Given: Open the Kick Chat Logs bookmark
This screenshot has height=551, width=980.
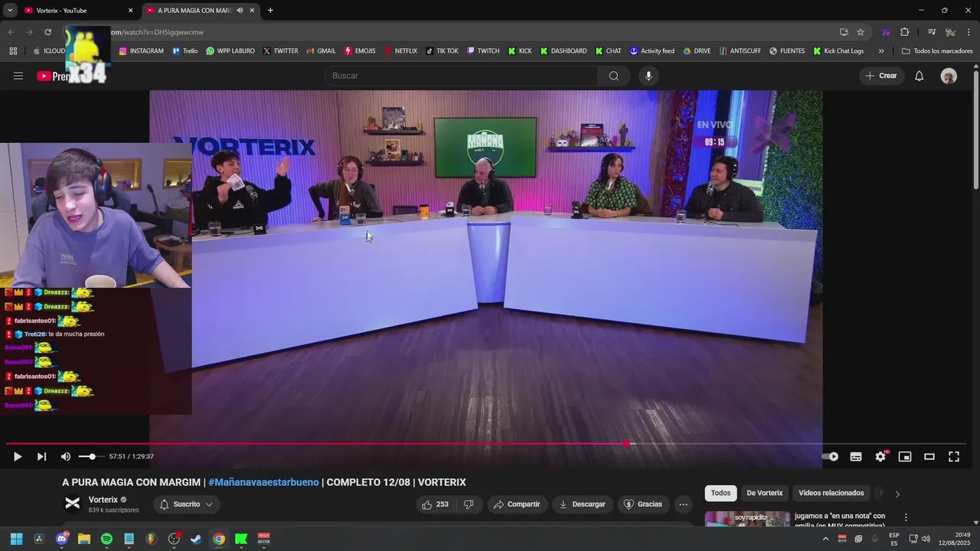Looking at the screenshot, I should pos(838,51).
